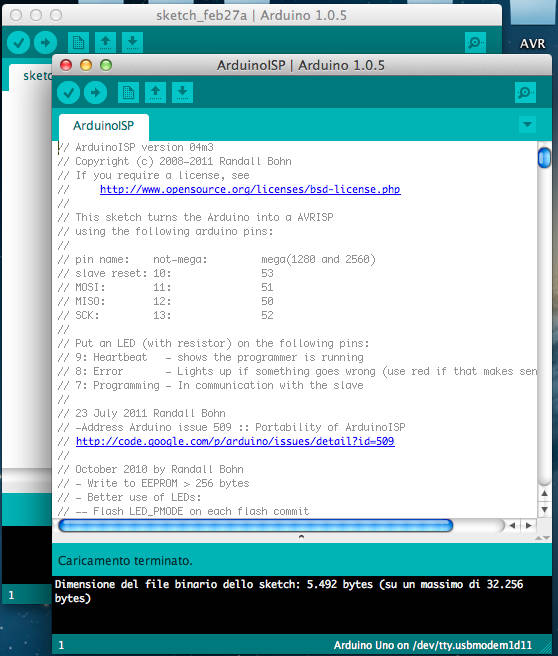Click "Arduino Uno on /dev/tty.usbmodem1d11" status text
This screenshot has width=558, height=656.
coord(433,645)
